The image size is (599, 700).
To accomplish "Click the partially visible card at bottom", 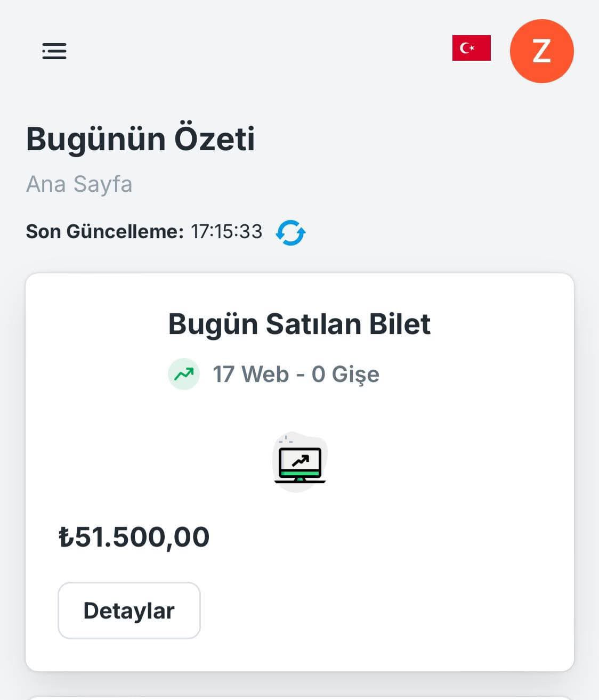I will click(x=299, y=698).
